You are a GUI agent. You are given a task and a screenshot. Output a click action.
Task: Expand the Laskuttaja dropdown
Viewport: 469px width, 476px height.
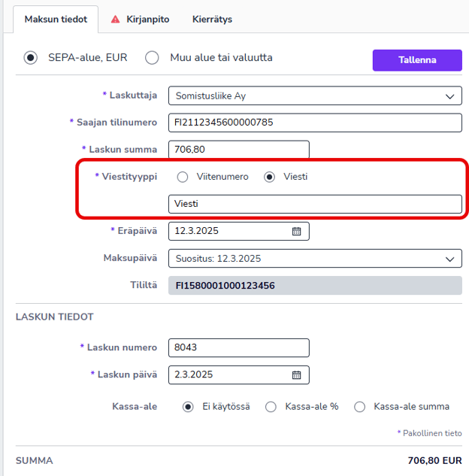pyautogui.click(x=315, y=96)
